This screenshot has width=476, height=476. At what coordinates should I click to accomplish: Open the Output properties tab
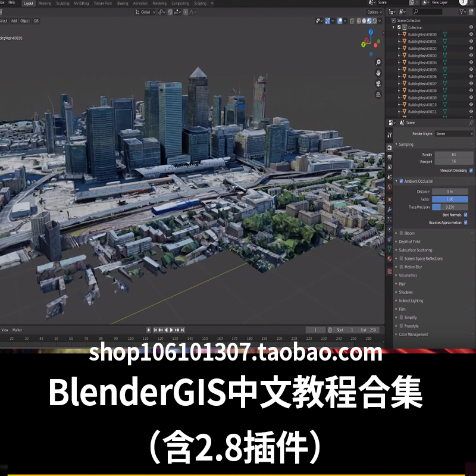point(390,157)
